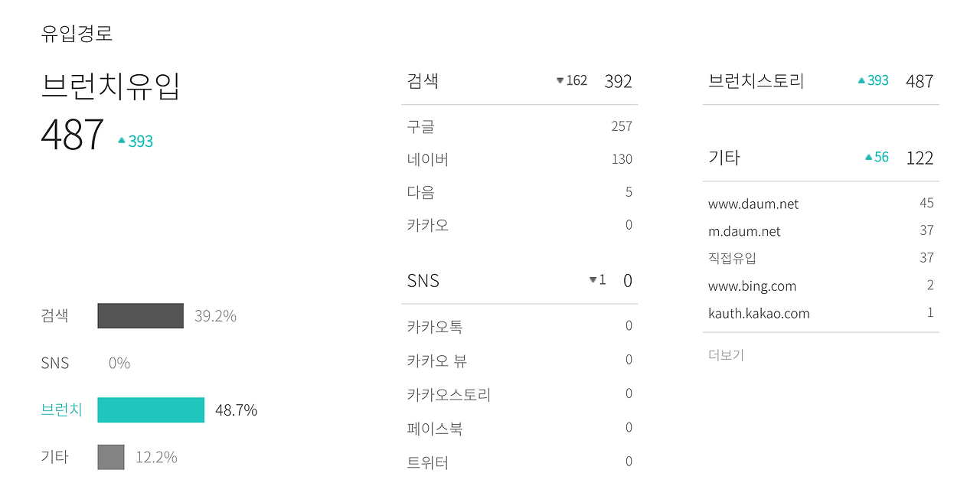The height and width of the screenshot is (496, 980).
Task: Click the www.daum.net referrer entry
Action: pyautogui.click(x=753, y=204)
